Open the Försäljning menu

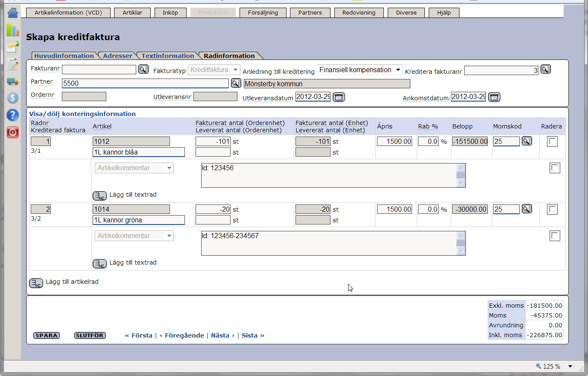(x=263, y=12)
